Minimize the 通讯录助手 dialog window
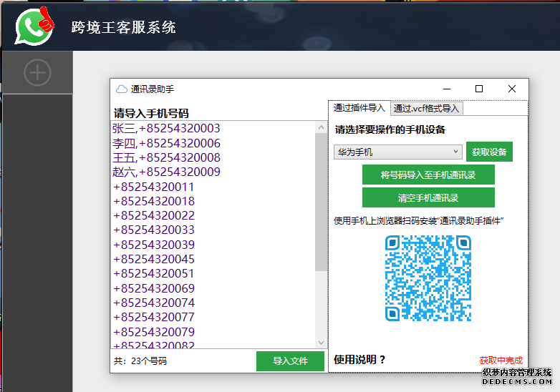 446,89
